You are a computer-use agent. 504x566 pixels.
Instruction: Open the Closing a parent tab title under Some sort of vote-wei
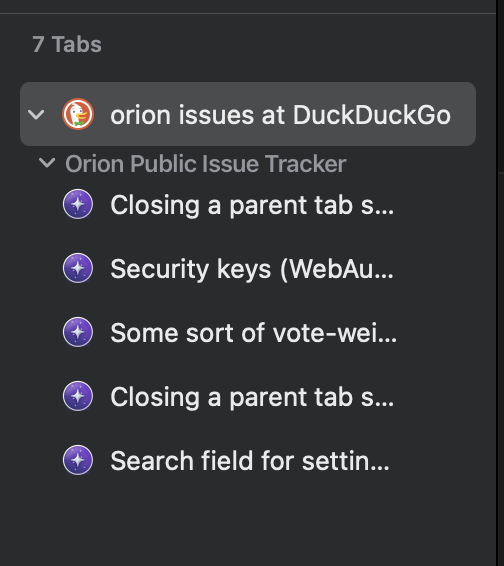[x=252, y=397]
